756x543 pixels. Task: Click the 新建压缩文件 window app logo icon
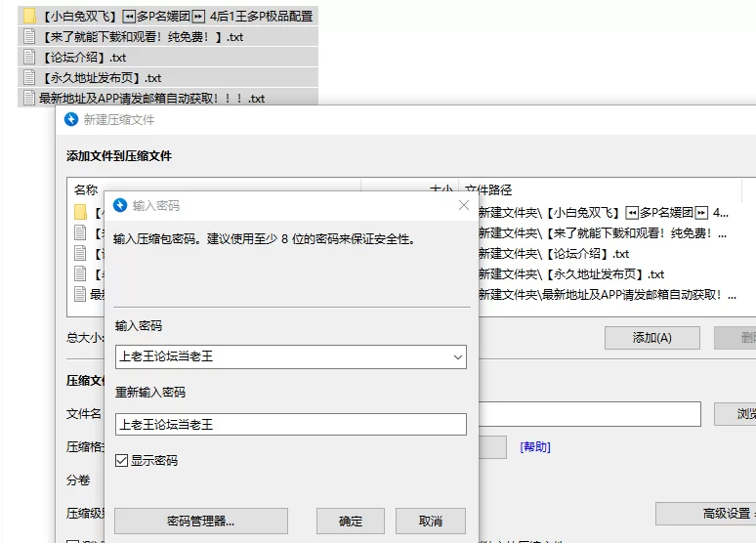coord(71,119)
